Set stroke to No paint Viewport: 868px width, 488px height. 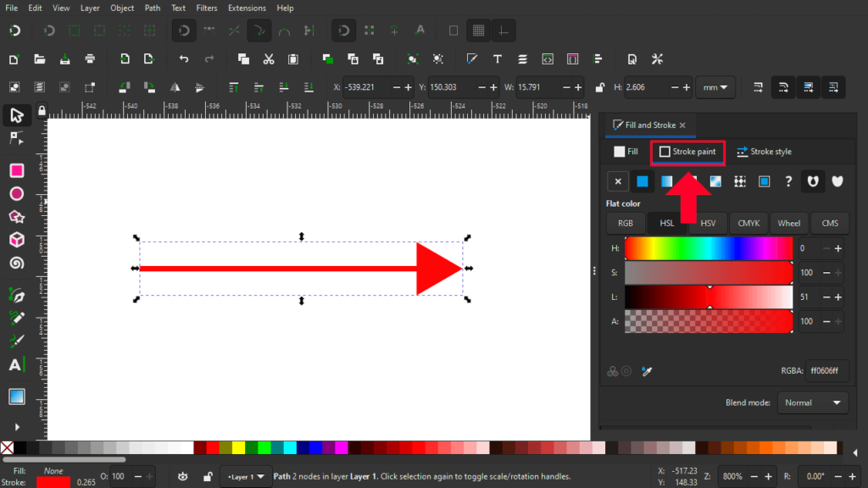618,181
